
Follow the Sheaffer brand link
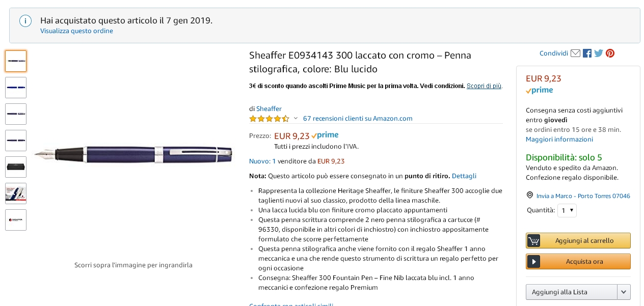pyautogui.click(x=269, y=108)
